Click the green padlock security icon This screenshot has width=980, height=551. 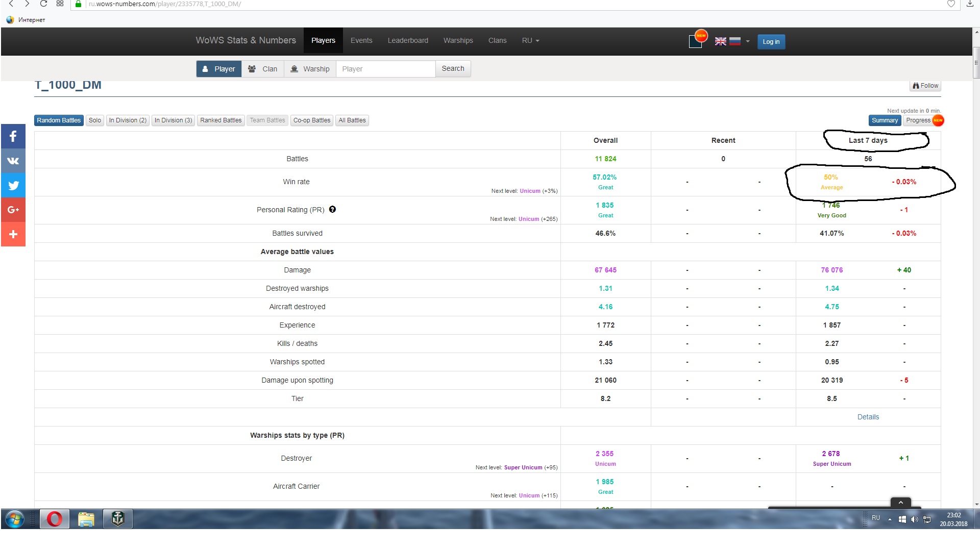[78, 4]
